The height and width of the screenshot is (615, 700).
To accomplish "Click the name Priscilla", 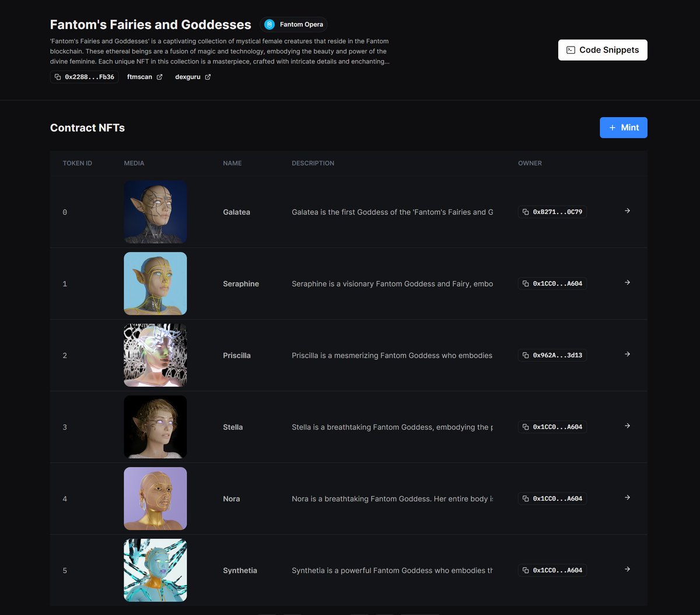I will tap(237, 356).
